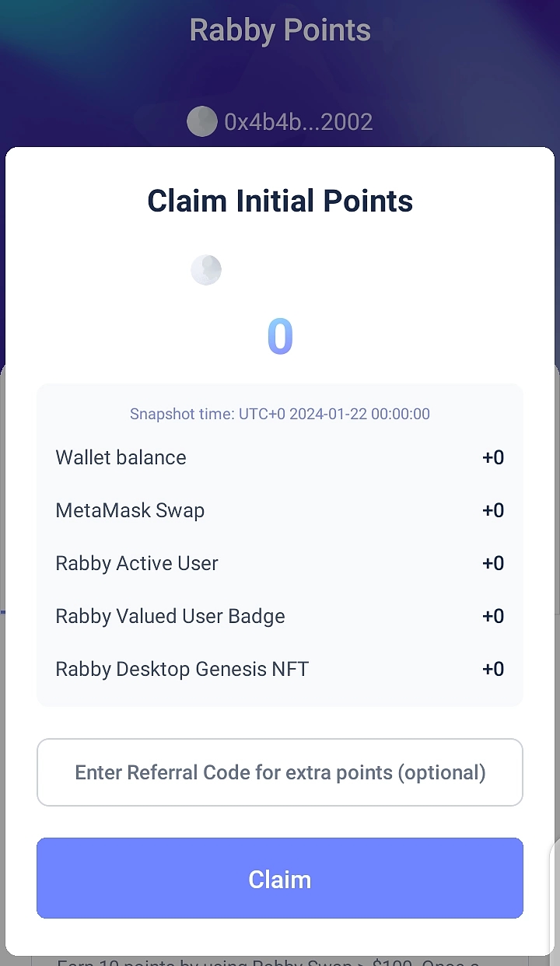
Task: Select the MetaMask Swap row label
Action: point(130,510)
